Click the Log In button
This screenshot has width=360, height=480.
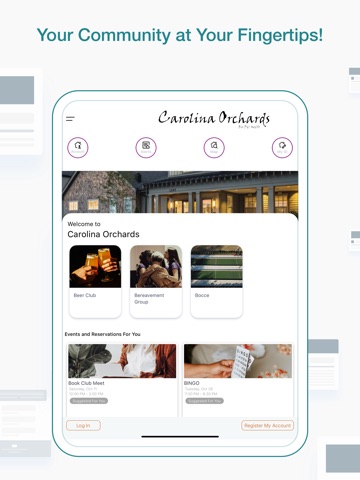(x=83, y=426)
